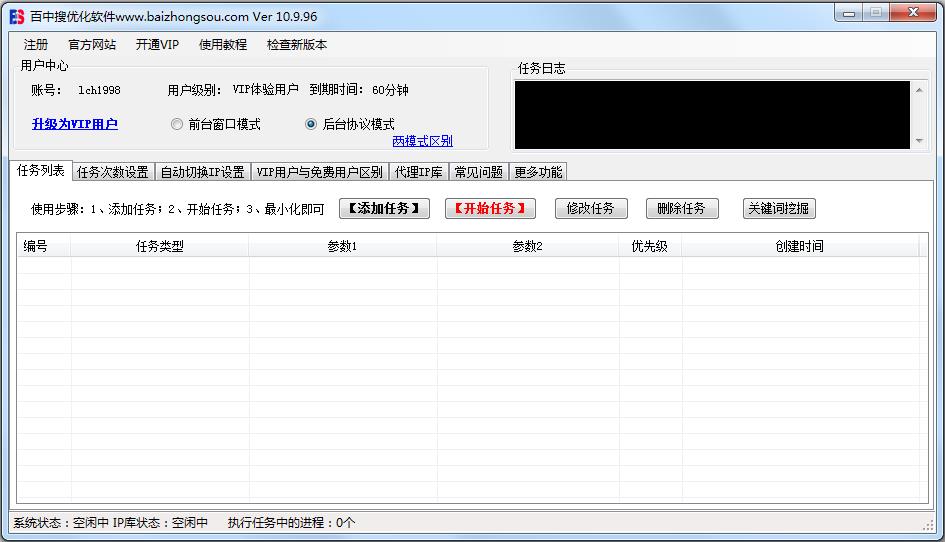Screen dimensions: 945x542
Task: Click the red 【开始任务】 button
Action: coord(491,209)
